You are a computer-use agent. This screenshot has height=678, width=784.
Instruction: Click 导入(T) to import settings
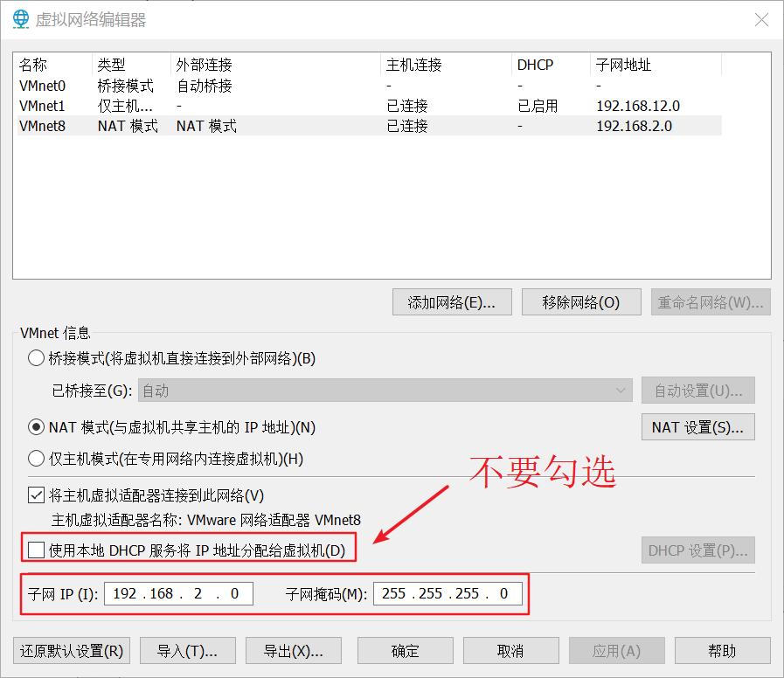coord(187,650)
